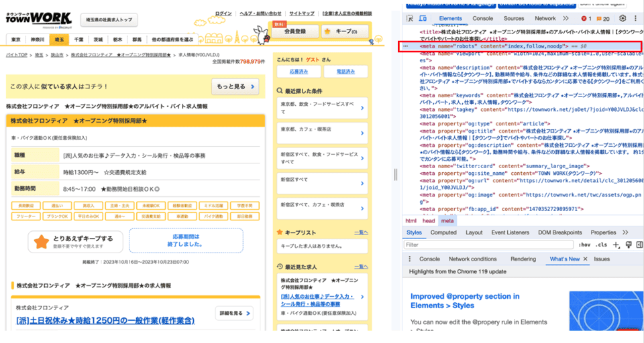This screenshot has height=343, width=644.
Task: Click the TOWNWORK logo
Action: point(39,19)
